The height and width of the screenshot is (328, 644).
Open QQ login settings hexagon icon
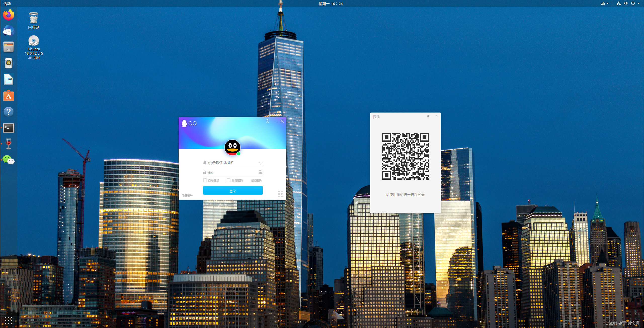point(267,121)
